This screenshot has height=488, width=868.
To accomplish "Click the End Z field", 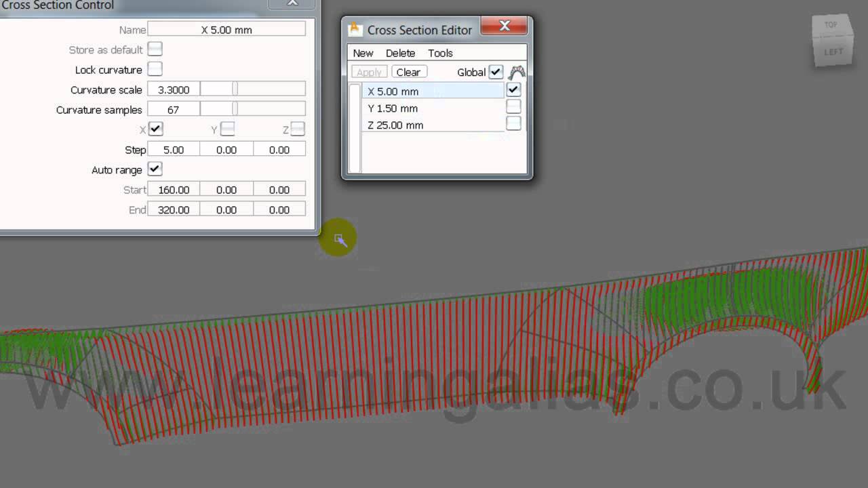I will [x=279, y=210].
